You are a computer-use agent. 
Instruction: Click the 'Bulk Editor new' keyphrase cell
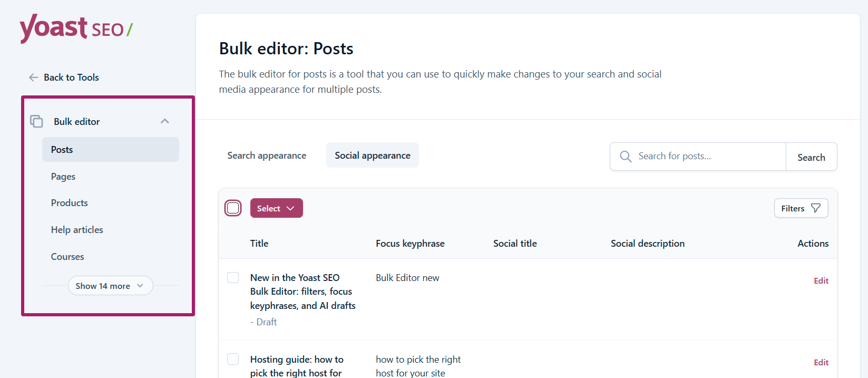407,278
